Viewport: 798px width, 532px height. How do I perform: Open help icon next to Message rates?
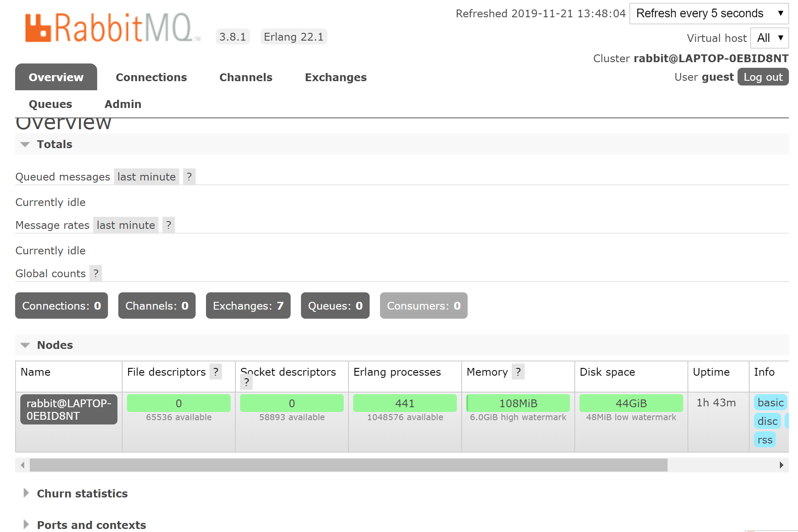point(168,225)
